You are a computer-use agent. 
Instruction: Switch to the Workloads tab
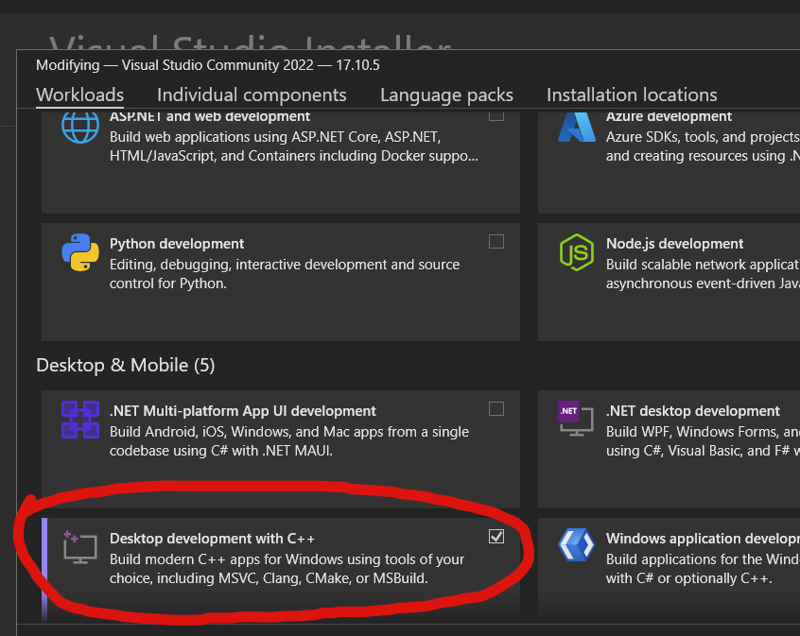(x=80, y=95)
